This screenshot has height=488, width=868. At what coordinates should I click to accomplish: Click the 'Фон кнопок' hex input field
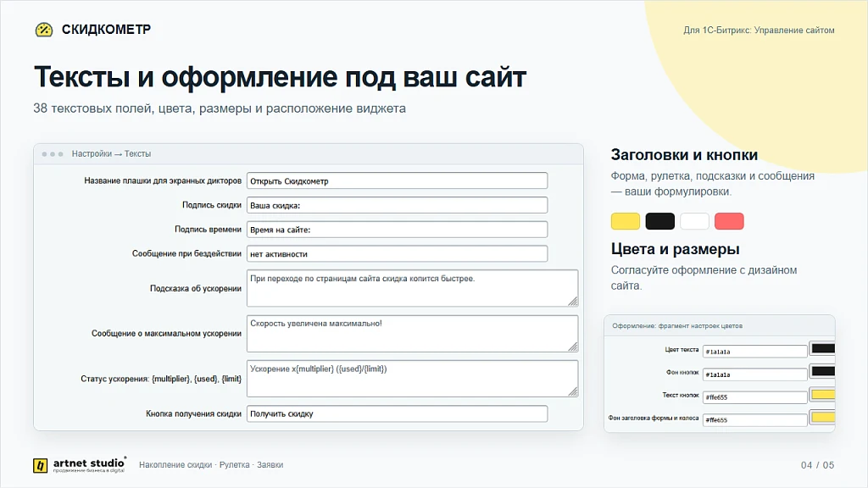[755, 374]
